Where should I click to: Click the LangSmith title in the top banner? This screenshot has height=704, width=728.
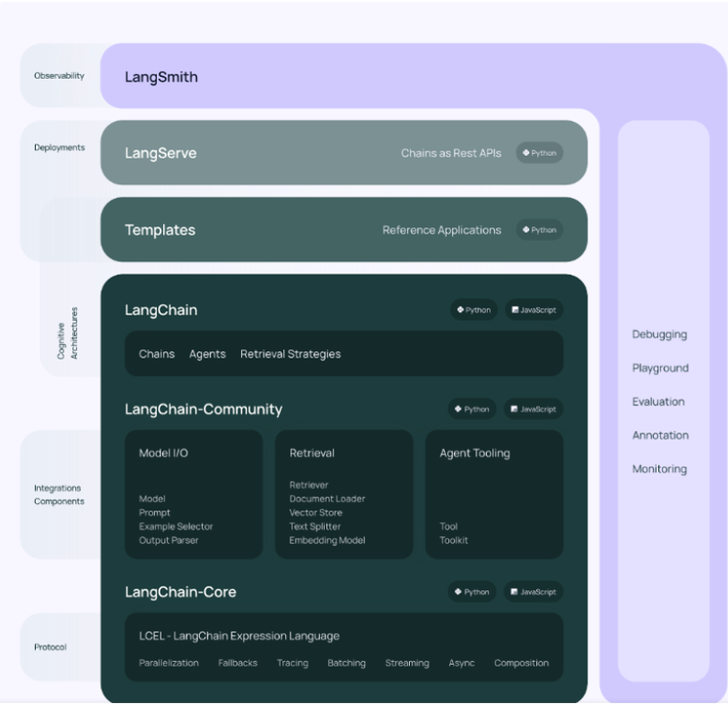click(161, 77)
